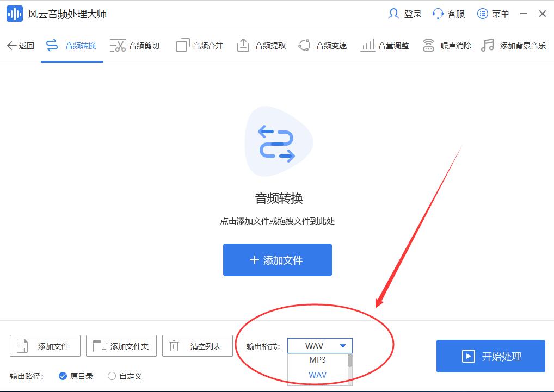Click the 输出格式 label

263,346
